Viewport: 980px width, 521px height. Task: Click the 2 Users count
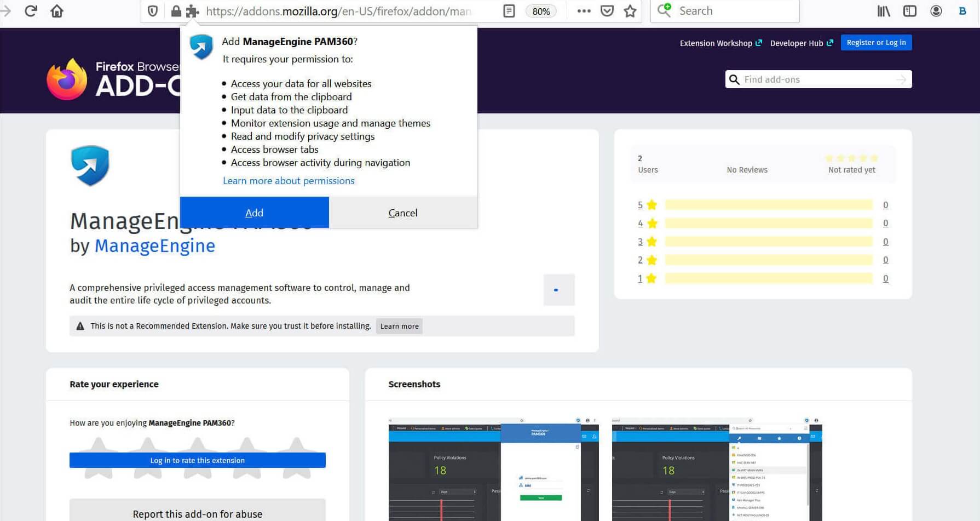click(x=648, y=164)
